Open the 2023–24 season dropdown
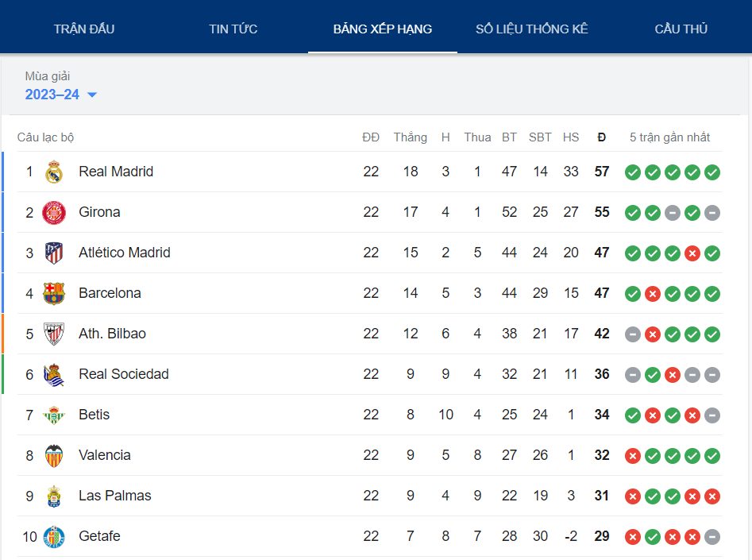Image resolution: width=752 pixels, height=560 pixels. pyautogui.click(x=61, y=95)
